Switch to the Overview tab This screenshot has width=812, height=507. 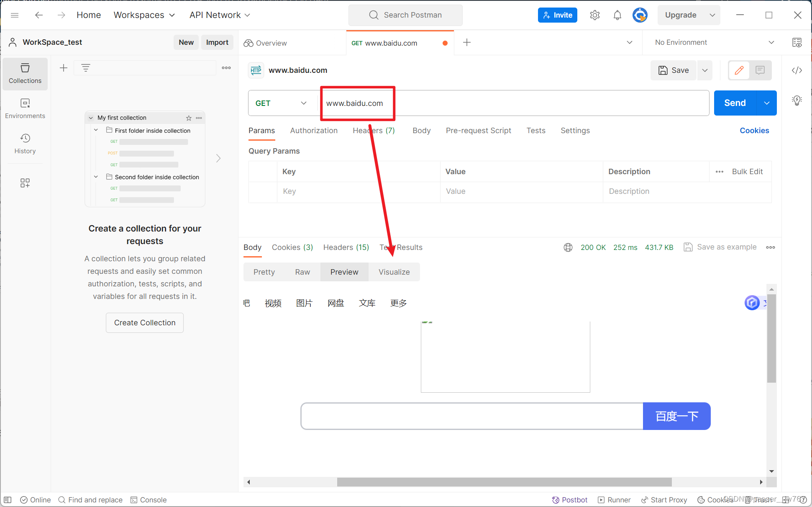click(265, 43)
